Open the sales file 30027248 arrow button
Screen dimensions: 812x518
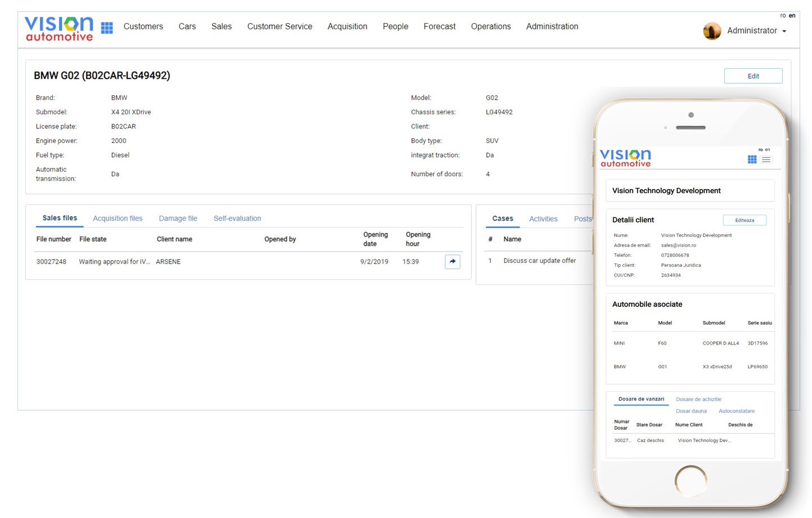point(452,261)
